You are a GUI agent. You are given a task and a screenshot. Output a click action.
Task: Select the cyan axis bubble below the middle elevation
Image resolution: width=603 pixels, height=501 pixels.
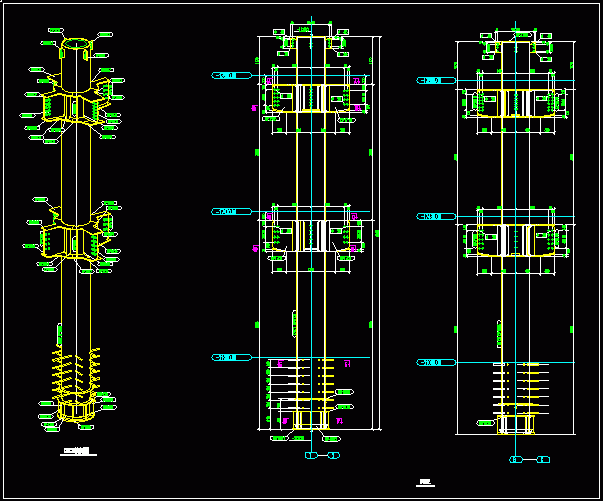321,456
